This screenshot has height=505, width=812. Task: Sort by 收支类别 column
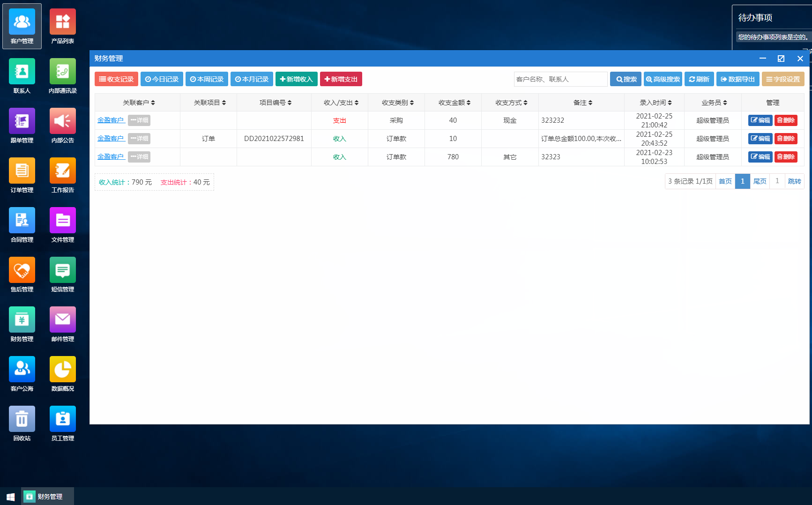coord(398,103)
